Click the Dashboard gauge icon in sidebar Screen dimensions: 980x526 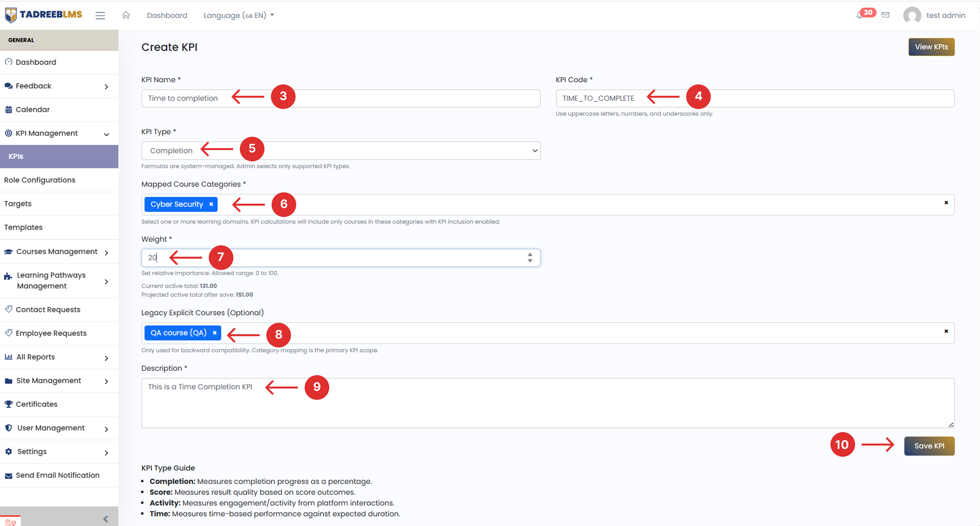[x=8, y=62]
